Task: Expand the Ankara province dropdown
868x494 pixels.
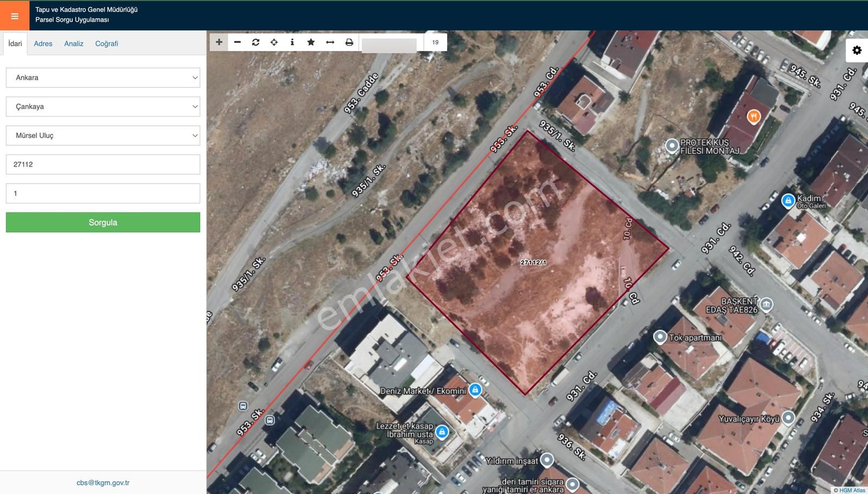Action: click(x=103, y=78)
